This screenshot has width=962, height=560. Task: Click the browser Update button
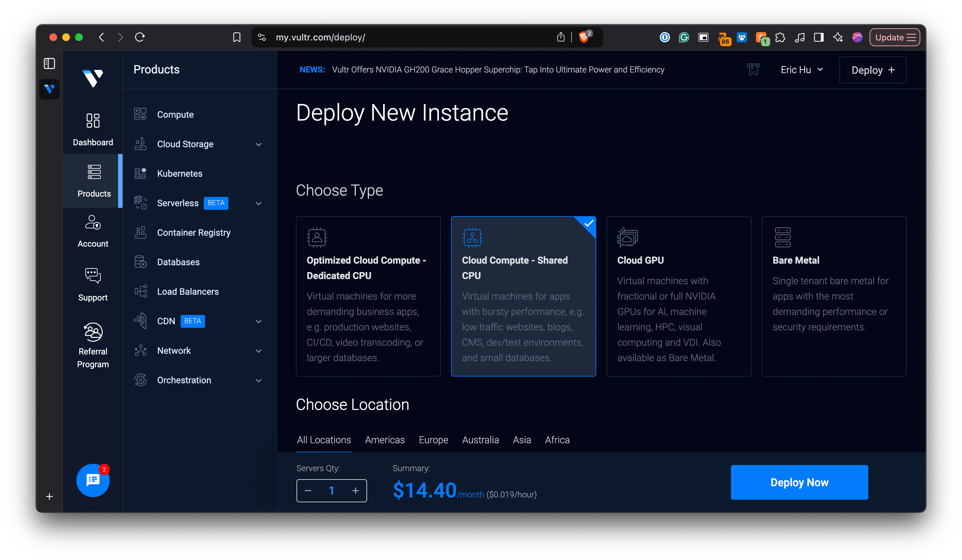click(894, 37)
